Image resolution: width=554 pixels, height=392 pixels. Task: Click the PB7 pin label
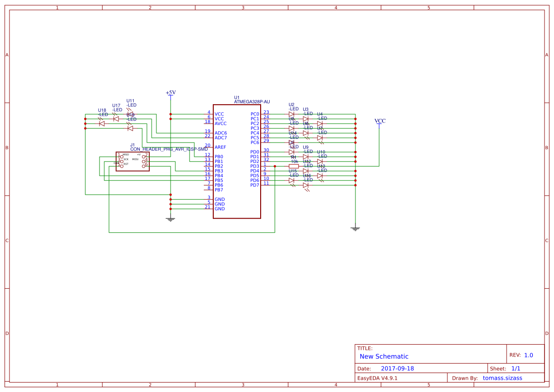point(219,190)
